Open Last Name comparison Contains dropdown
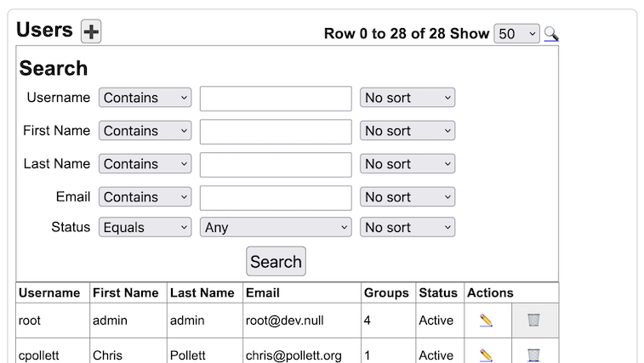The height and width of the screenshot is (363, 644). (145, 164)
